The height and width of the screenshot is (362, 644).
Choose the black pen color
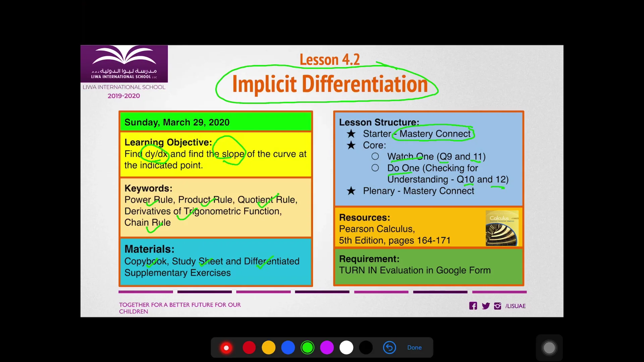click(366, 348)
